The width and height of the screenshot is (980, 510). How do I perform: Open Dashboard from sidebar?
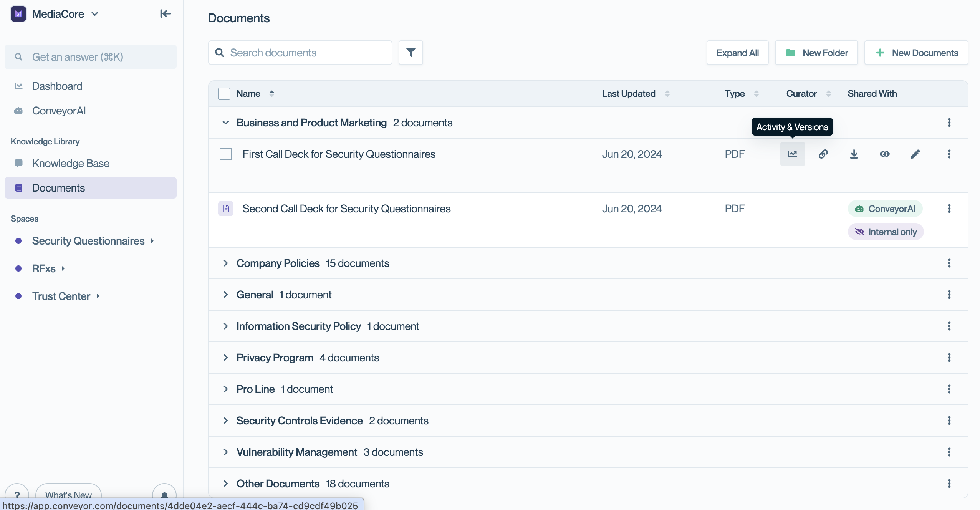pyautogui.click(x=57, y=86)
